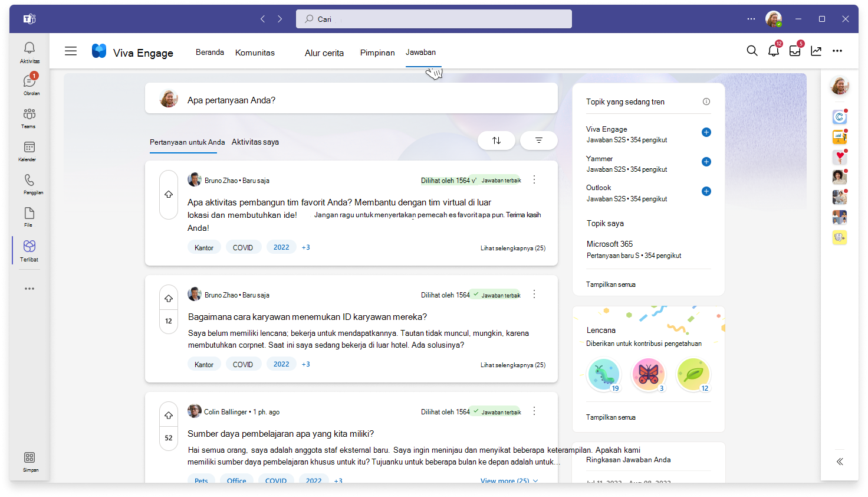868x497 pixels.
Task: Click the Cari search field
Action: (434, 19)
